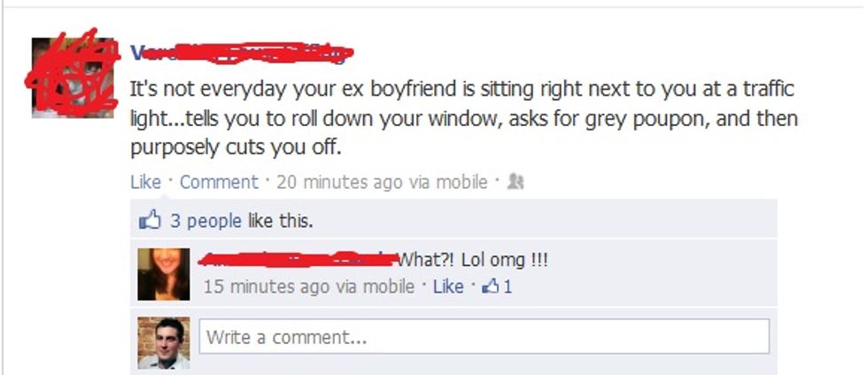
Task: Click the post text mentioning grey poupon
Action: tap(464, 119)
